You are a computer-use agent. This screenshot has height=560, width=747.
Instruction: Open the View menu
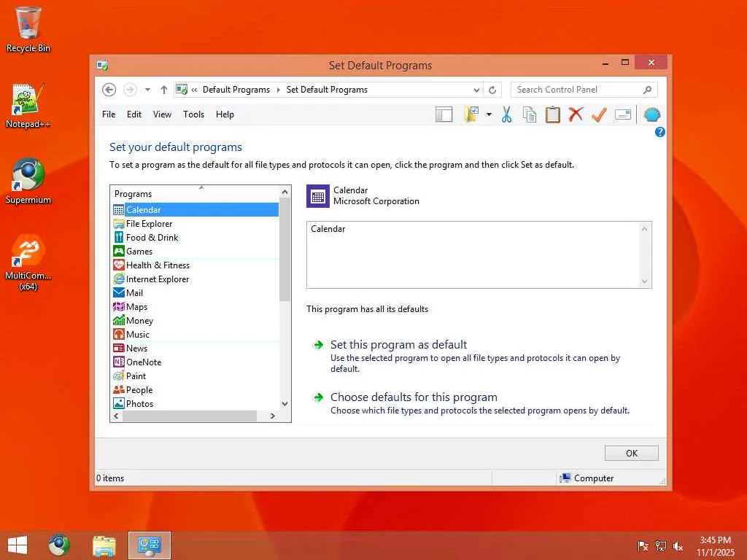click(x=162, y=114)
